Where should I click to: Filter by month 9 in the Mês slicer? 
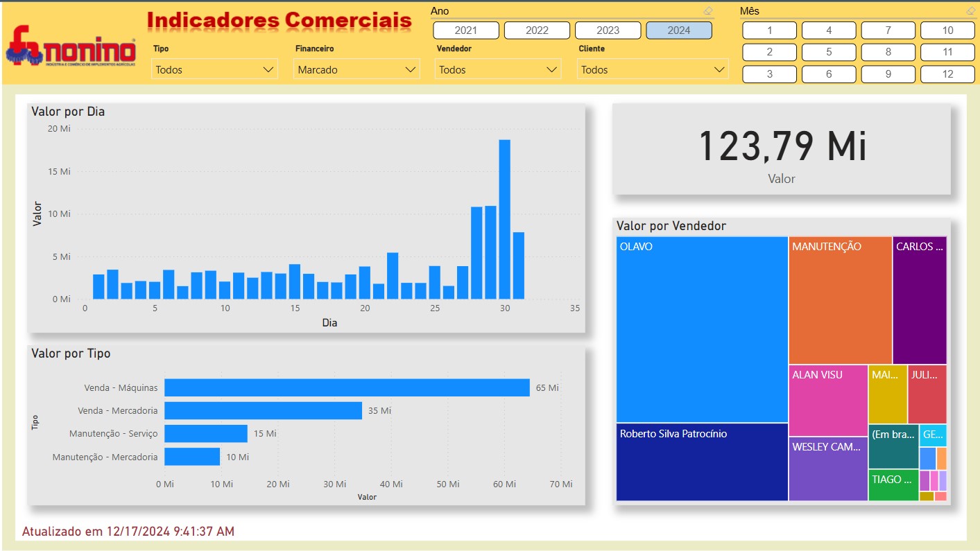pos(888,74)
